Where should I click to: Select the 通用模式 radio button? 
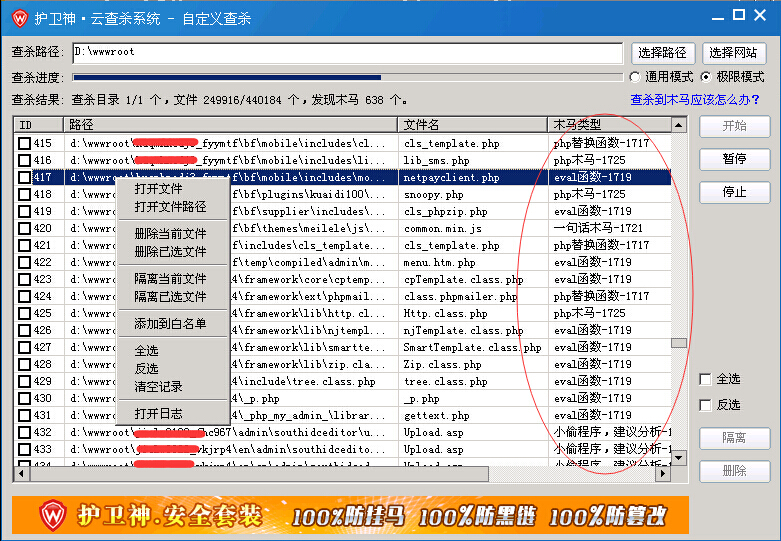click(635, 77)
